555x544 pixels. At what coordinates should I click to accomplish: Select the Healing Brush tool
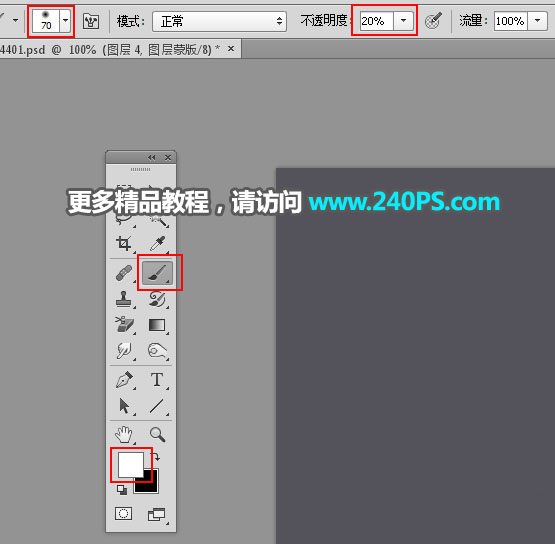coord(124,273)
